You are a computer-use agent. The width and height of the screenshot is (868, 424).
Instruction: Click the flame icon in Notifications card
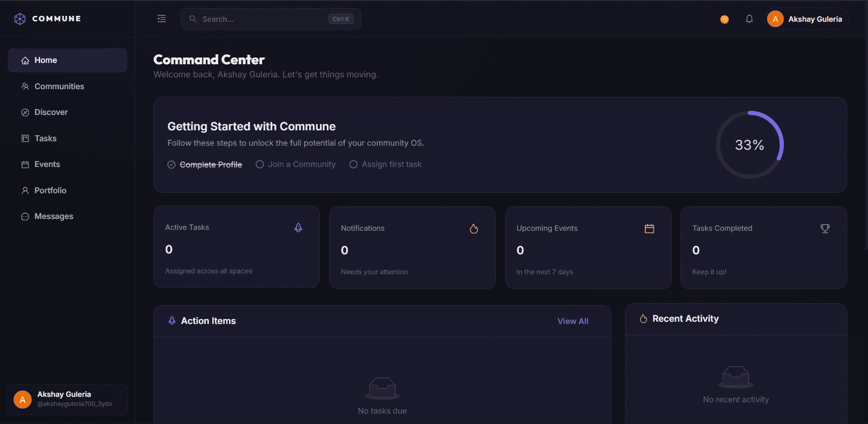click(x=474, y=229)
